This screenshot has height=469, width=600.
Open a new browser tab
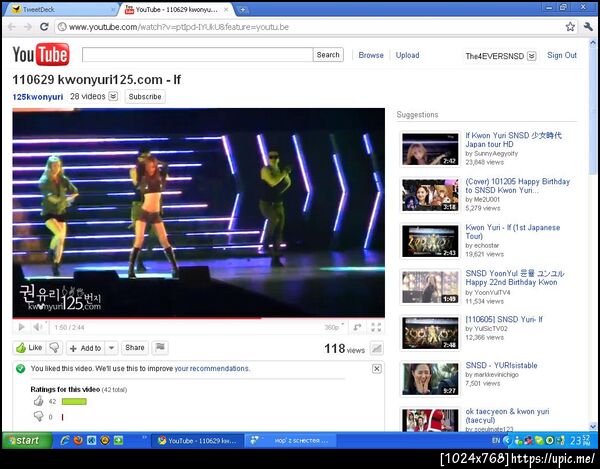point(242,10)
